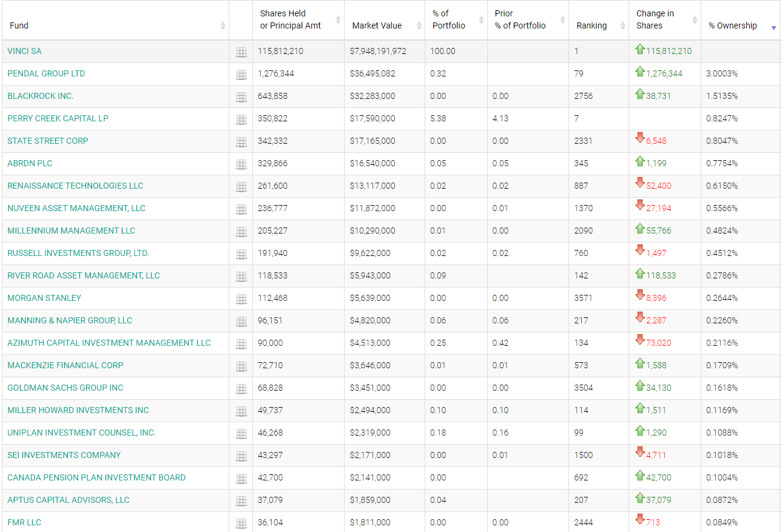Open UNIPLAN INVESTMENT COUNSEL link
Screen dimensions: 782x532
(82, 433)
